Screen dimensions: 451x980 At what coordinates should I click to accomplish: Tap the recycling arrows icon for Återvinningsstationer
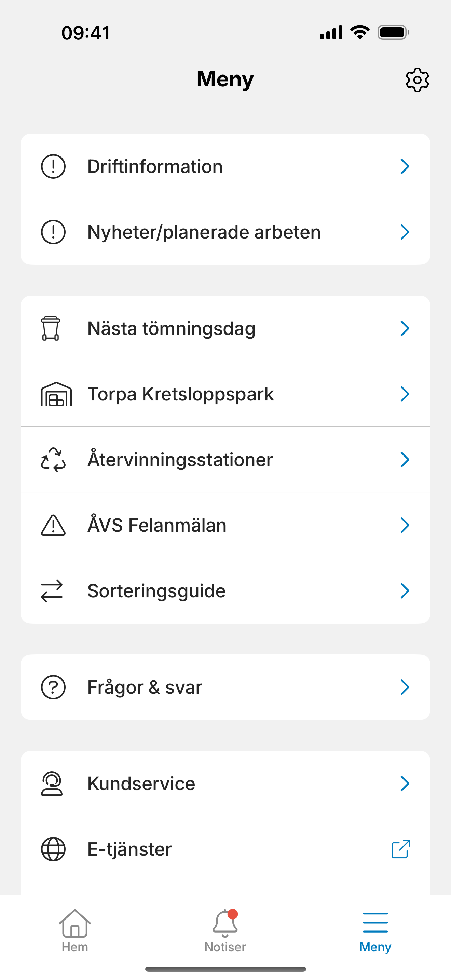pyautogui.click(x=53, y=460)
